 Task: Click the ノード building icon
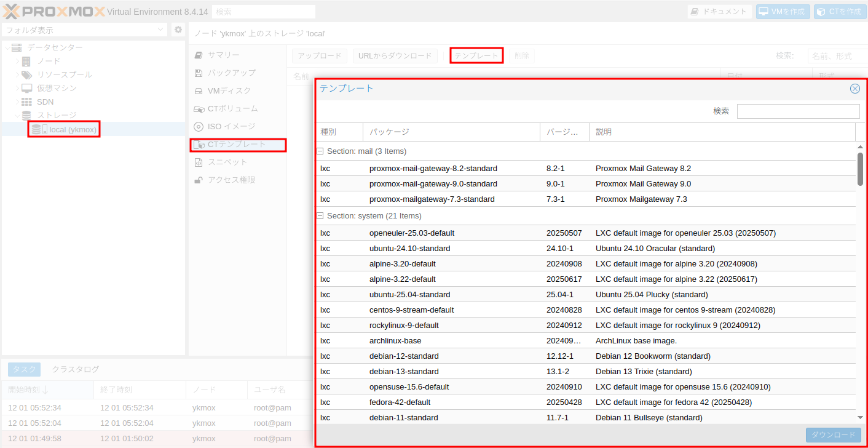pyautogui.click(x=26, y=61)
